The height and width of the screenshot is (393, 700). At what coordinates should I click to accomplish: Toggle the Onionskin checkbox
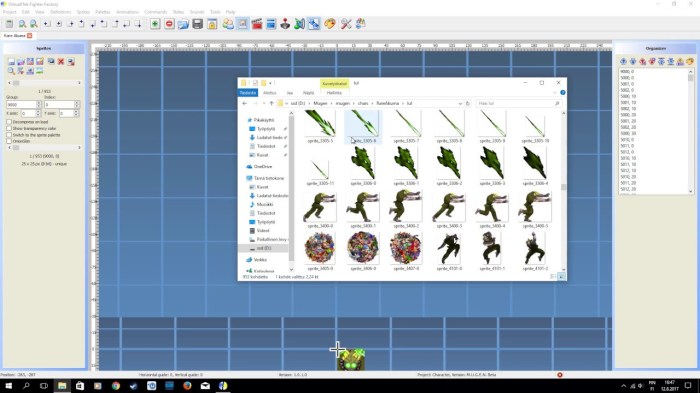9,141
